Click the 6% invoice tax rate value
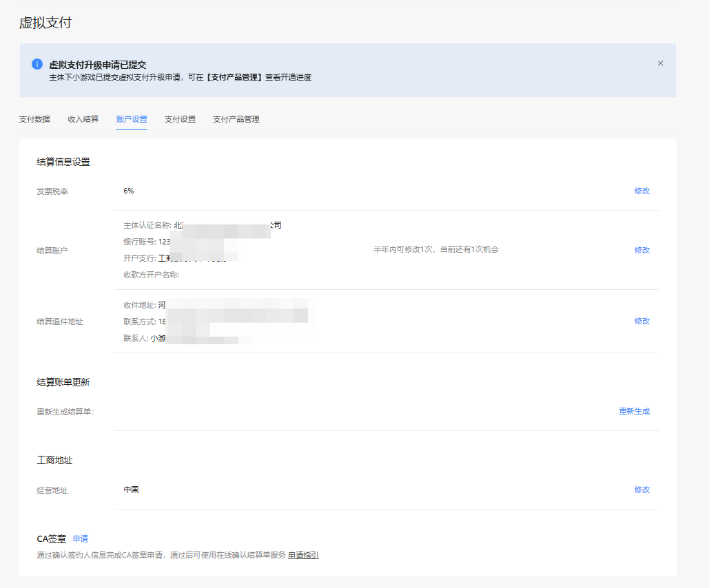 point(129,191)
